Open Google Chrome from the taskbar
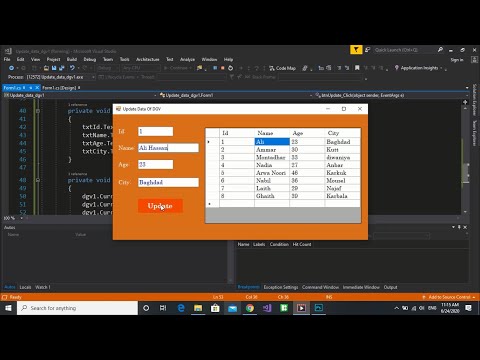480x360 pixels. 250,308
